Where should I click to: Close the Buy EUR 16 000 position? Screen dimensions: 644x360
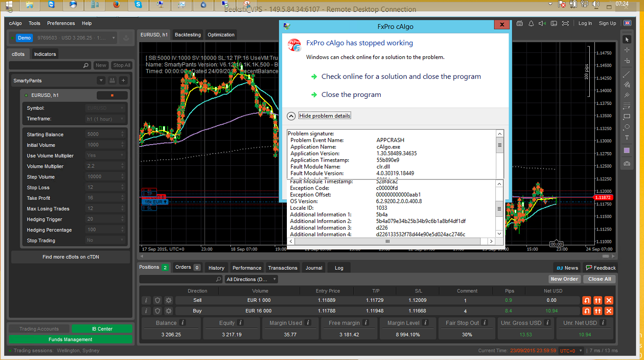tap(609, 311)
